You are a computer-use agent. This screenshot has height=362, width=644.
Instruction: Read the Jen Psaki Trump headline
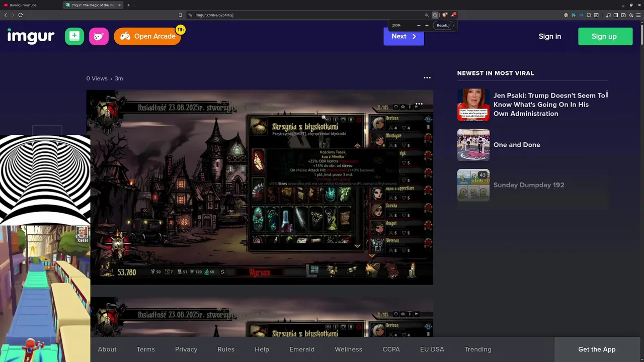(549, 105)
